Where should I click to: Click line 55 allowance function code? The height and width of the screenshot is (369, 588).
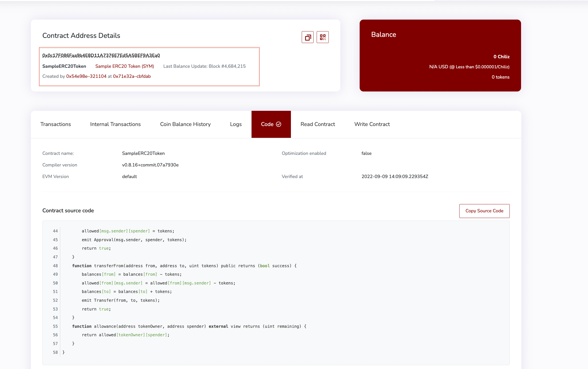coord(189,326)
